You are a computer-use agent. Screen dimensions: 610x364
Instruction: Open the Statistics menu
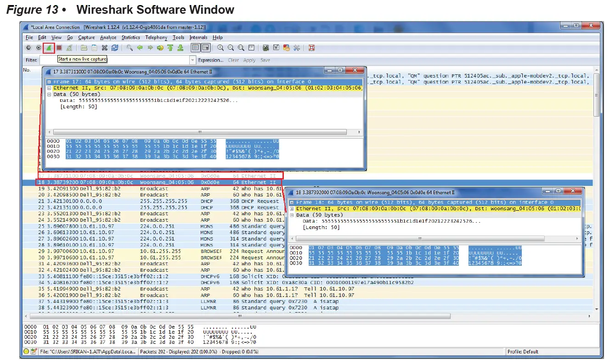pos(130,37)
